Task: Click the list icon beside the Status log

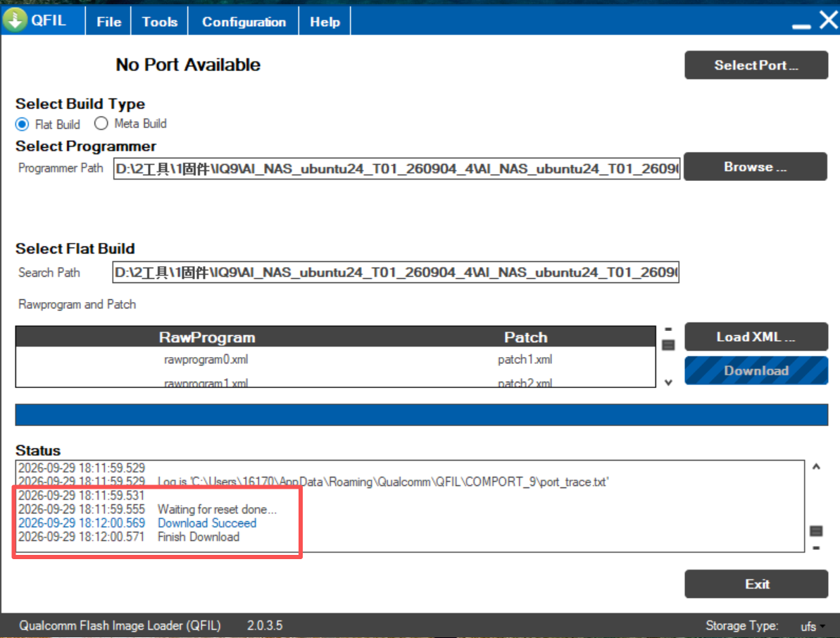Action: pyautogui.click(x=816, y=531)
